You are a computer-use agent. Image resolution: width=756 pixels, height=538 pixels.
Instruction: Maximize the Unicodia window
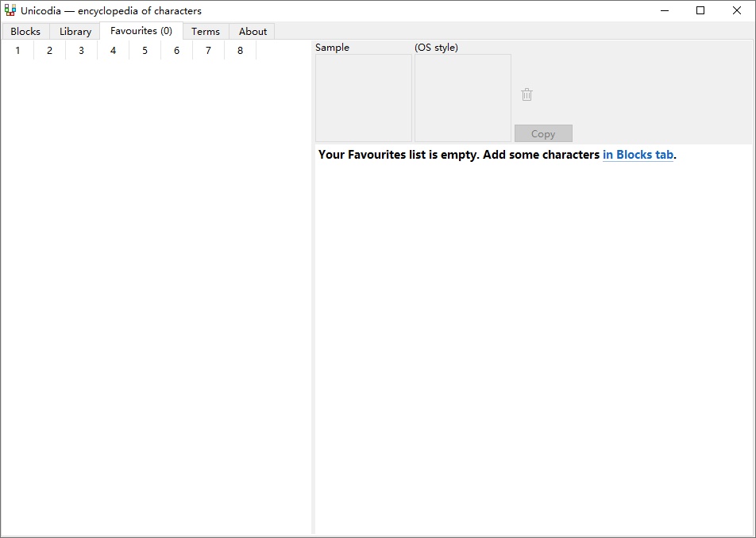(x=700, y=10)
